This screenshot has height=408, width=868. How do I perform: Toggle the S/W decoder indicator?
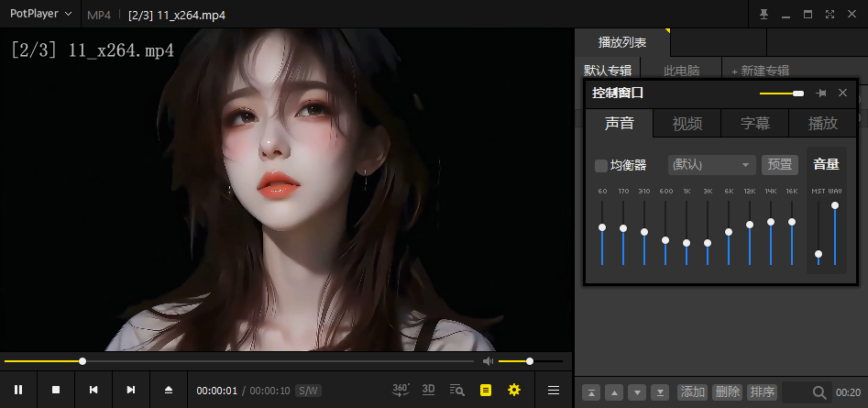[x=308, y=391]
